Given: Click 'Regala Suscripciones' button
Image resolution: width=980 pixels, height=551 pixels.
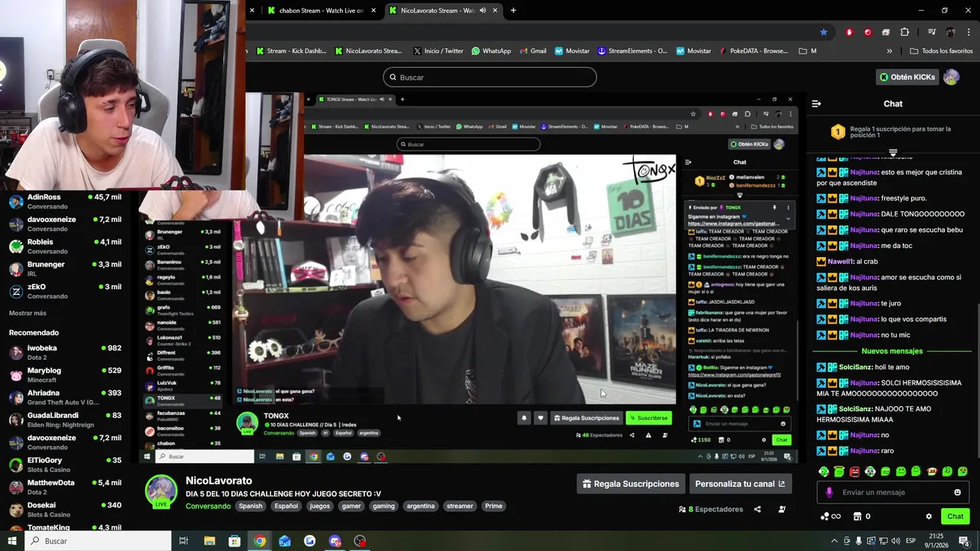Looking at the screenshot, I should [631, 484].
